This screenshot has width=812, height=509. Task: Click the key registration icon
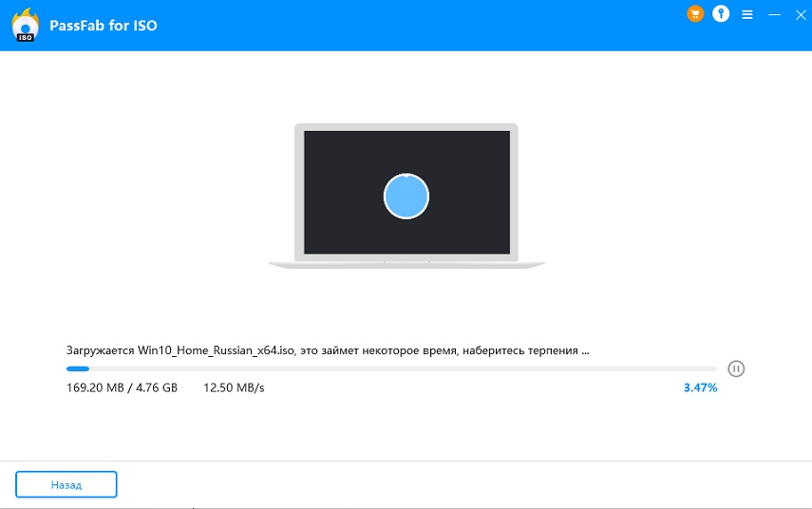(x=721, y=14)
